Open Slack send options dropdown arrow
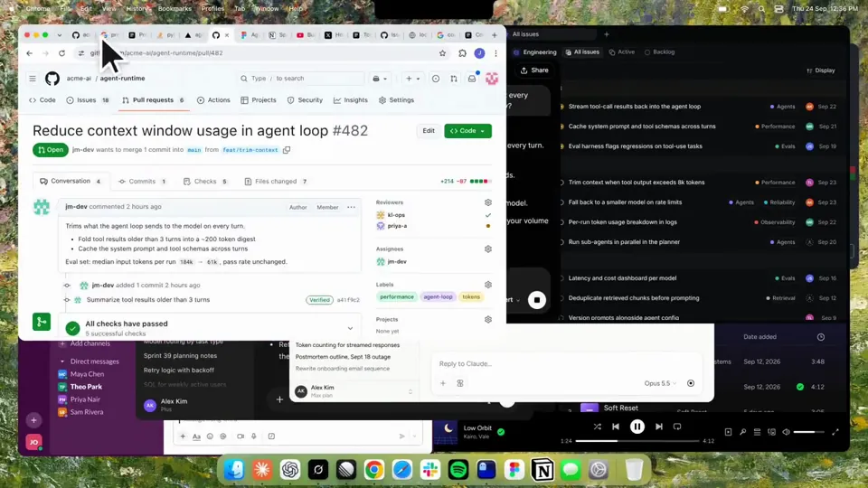868x488 pixels. pos(415,436)
